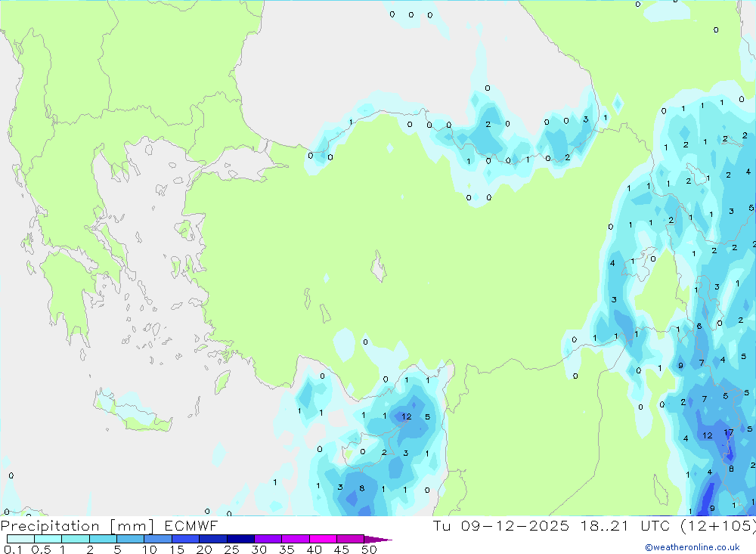
Task: Click the above-50 mm legend arrow tip
Action: 378,540
